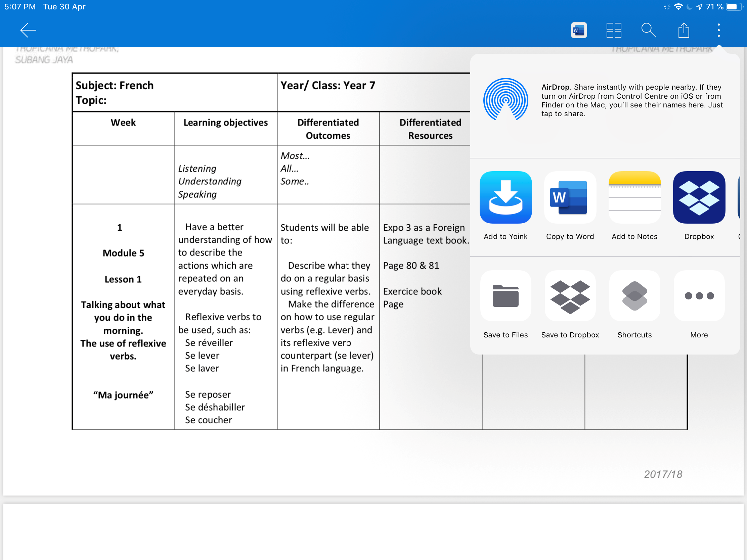
Task: Tap 'Lesson 1' text
Action: coord(123,279)
